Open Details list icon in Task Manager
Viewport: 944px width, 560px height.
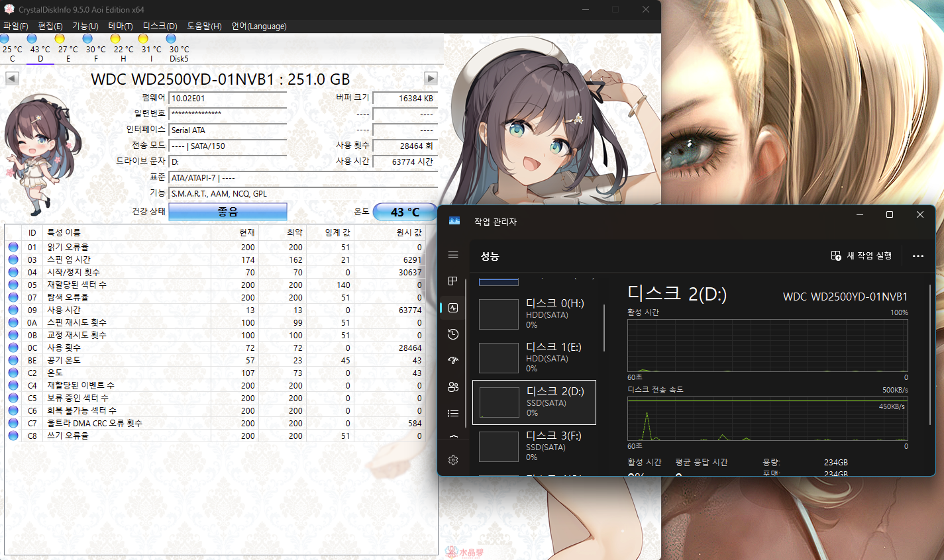click(453, 414)
